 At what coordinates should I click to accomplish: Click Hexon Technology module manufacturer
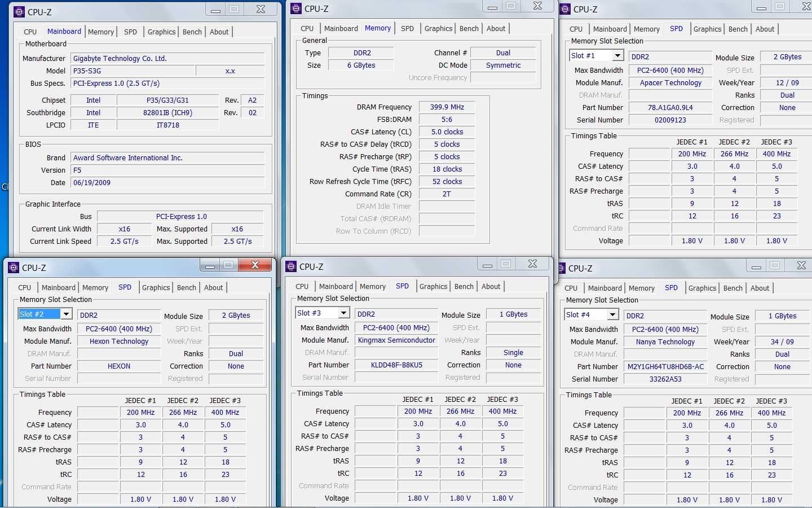119,341
